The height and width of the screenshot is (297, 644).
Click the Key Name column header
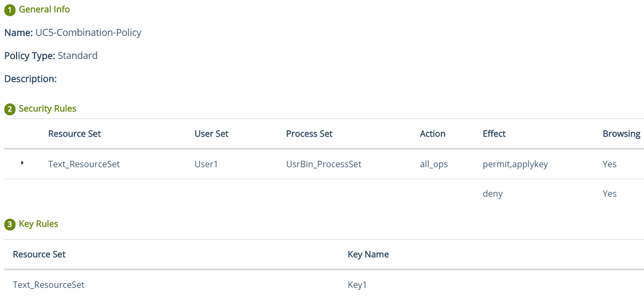(368, 254)
